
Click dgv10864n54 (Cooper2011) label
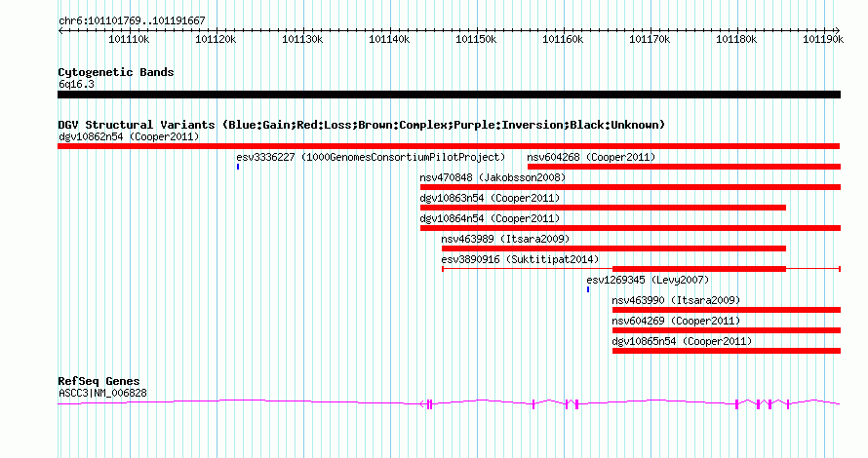click(x=490, y=218)
